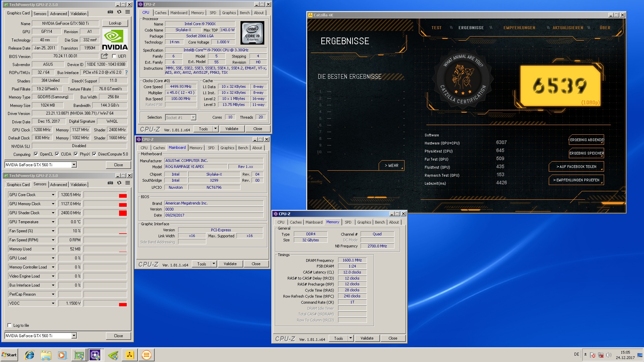The image size is (644, 362).
Task: Open the EMPFEHLUNGEN tab in Catzilla
Action: click(x=519, y=28)
